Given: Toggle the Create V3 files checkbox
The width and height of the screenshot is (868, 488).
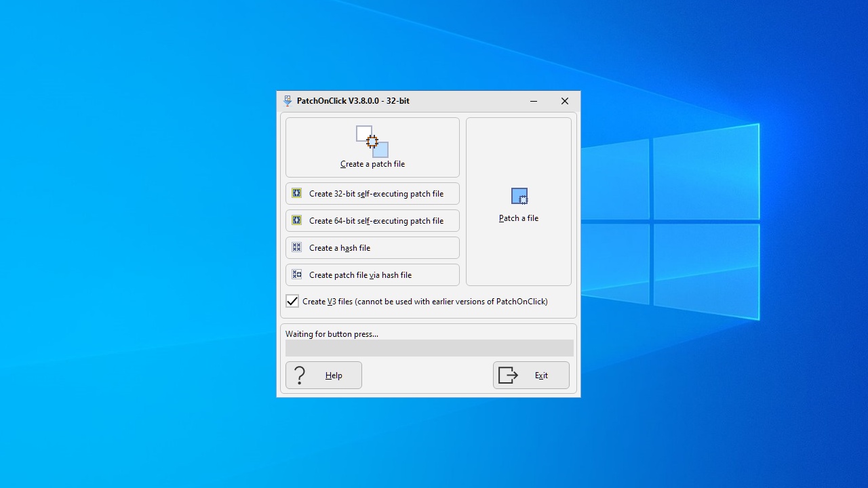Looking at the screenshot, I should click(292, 301).
